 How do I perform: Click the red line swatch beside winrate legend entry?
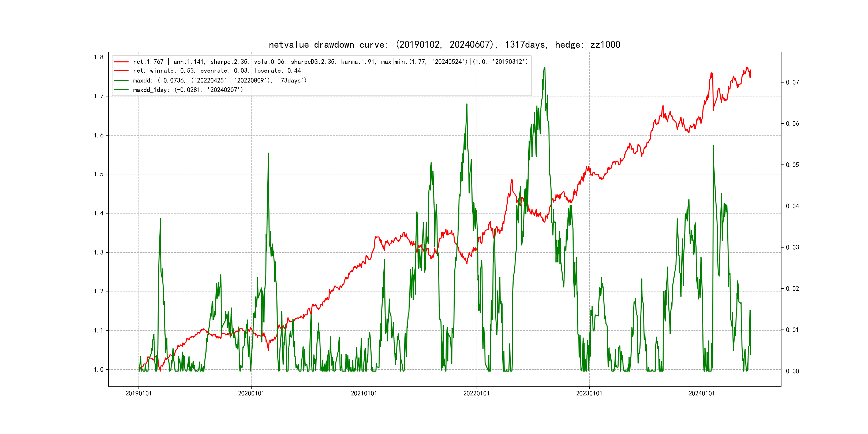coord(121,71)
